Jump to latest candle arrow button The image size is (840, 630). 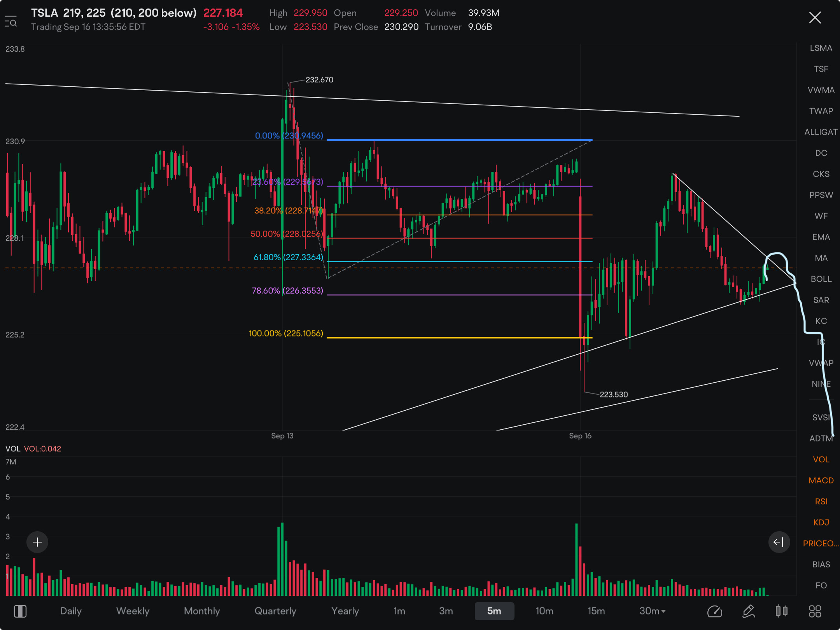coord(779,542)
